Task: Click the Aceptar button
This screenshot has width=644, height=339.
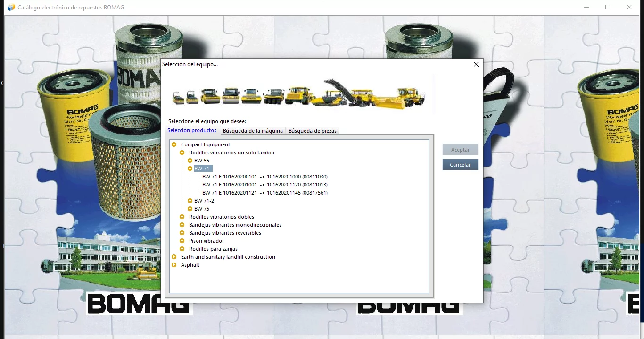Action: tap(460, 149)
